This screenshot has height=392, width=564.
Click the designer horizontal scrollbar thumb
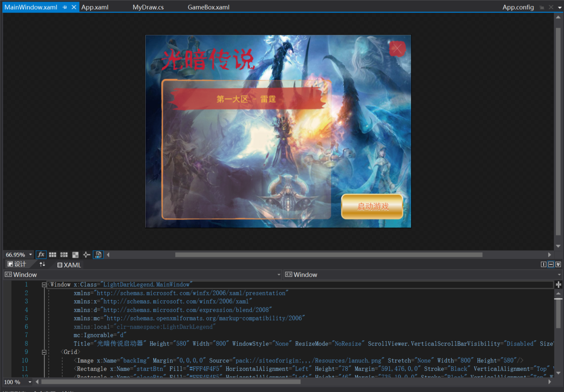coord(329,255)
